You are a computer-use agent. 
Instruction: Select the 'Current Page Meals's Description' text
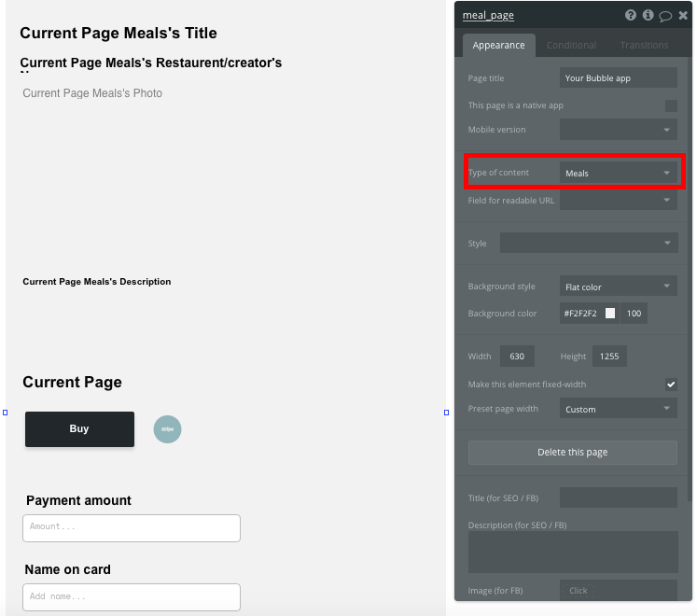click(x=97, y=282)
